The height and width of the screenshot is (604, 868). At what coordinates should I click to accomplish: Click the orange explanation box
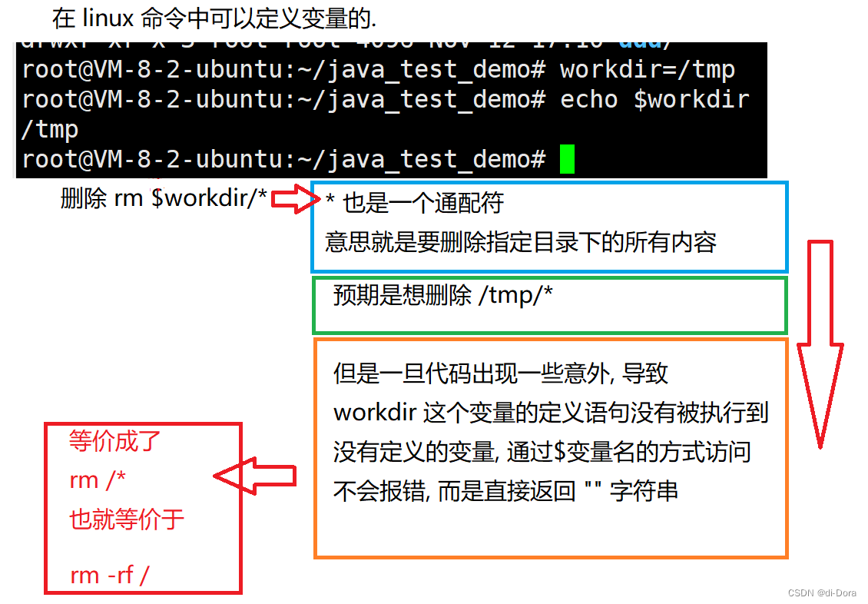(551, 449)
